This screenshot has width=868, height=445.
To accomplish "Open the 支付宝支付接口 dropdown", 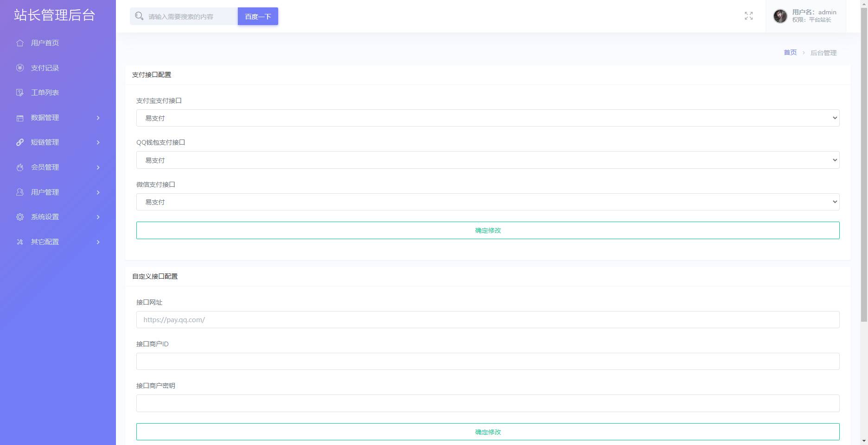I will coord(487,118).
